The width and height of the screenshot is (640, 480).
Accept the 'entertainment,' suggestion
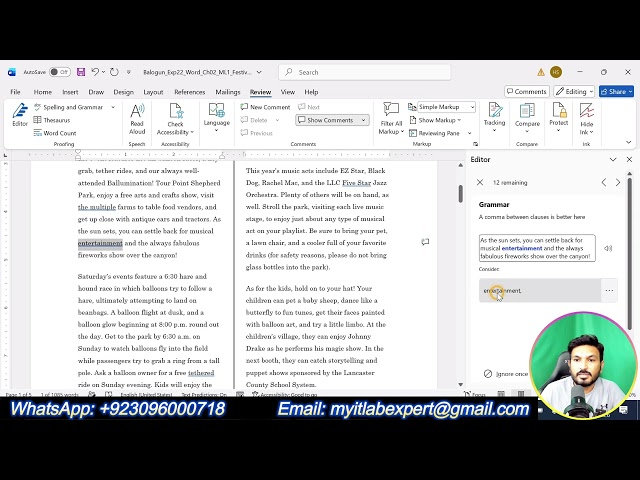tap(540, 291)
